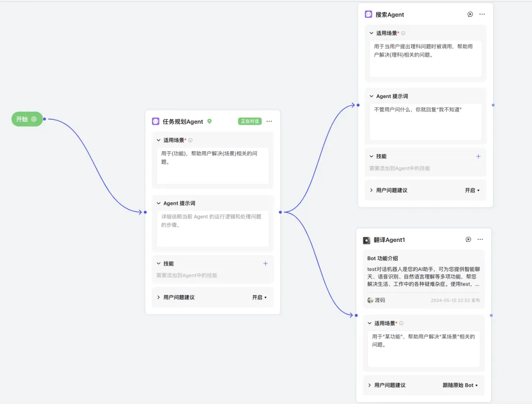This screenshot has width=532, height=404.
Task: Open the 开启 dropdown in 搜索Agent suggestions
Action: pos(472,190)
